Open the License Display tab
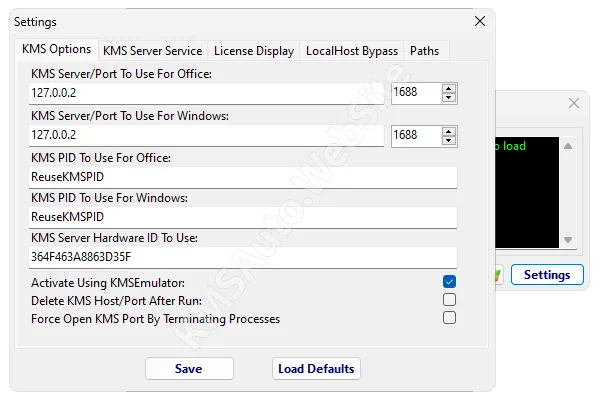 (254, 51)
